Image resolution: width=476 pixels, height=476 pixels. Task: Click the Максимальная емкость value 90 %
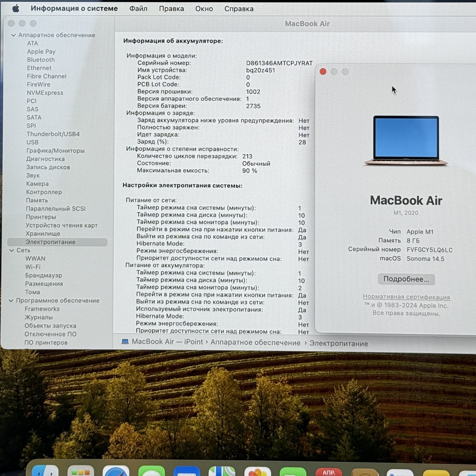[x=249, y=171]
